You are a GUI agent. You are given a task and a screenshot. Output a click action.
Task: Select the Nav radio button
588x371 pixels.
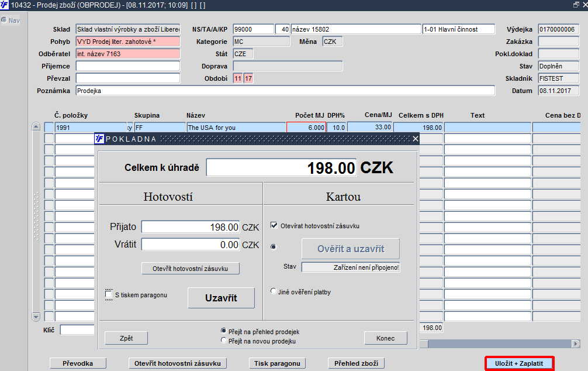(x=4, y=20)
